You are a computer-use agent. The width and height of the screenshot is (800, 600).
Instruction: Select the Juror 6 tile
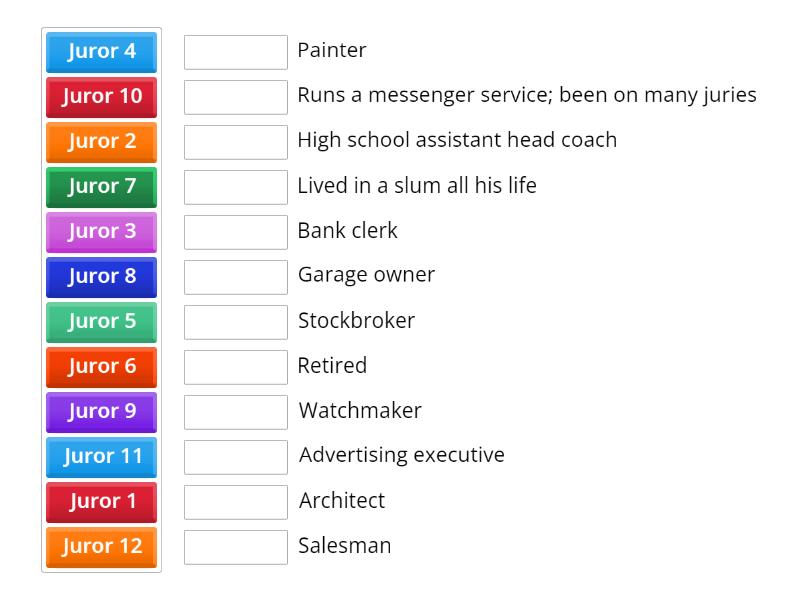click(x=100, y=367)
